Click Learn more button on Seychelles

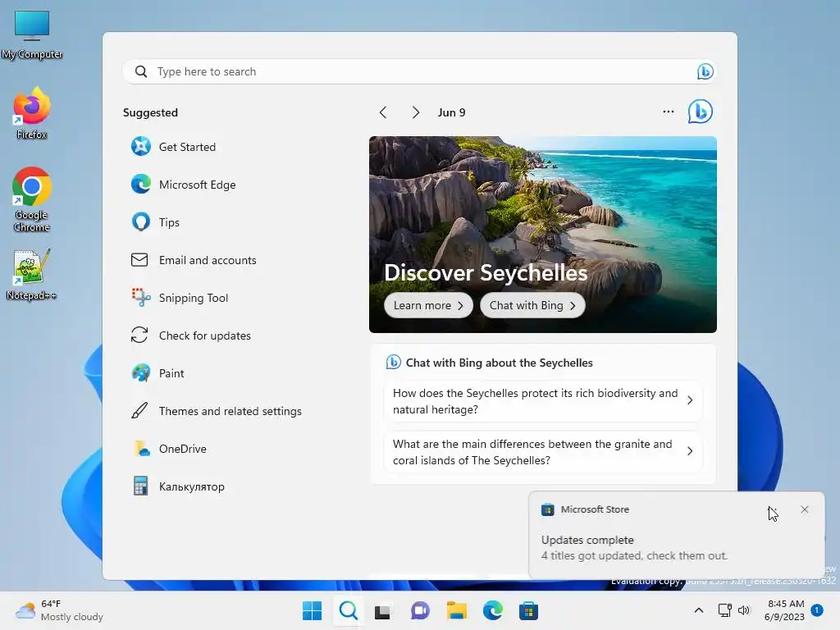(428, 305)
